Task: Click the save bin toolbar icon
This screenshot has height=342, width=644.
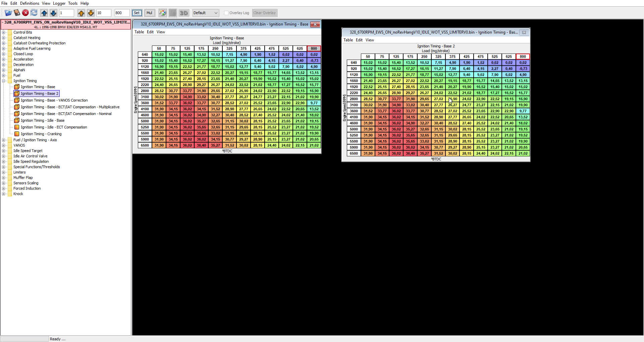Action: tap(17, 13)
